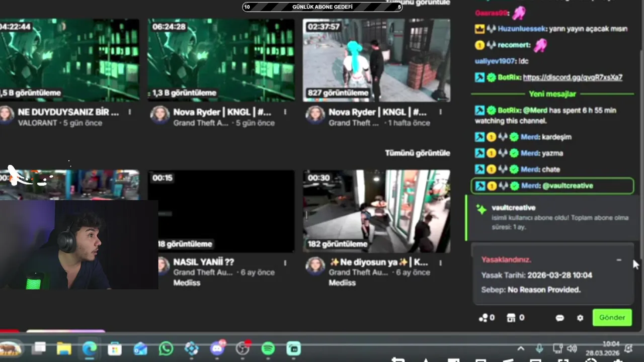This screenshot has width=644, height=362.
Task: Open the network tray icon
Action: tap(557, 348)
